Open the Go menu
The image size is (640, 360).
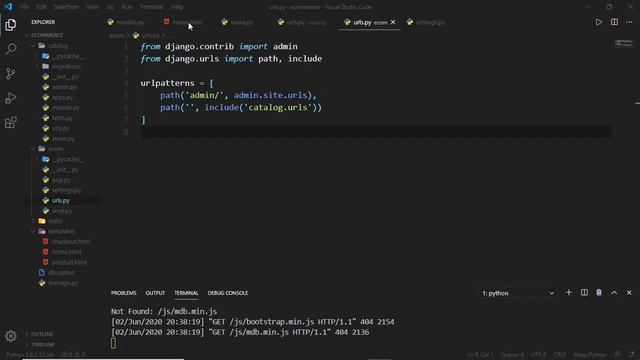point(111,7)
